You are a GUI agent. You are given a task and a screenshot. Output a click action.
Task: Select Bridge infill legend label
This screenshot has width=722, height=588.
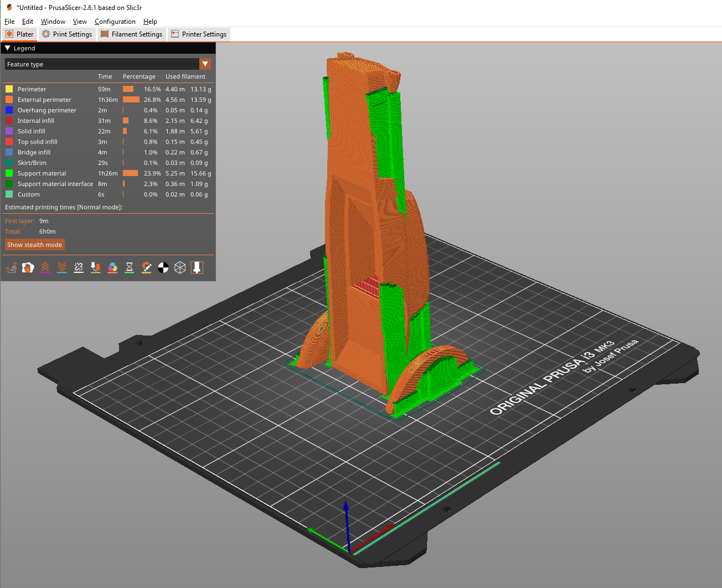(x=34, y=152)
